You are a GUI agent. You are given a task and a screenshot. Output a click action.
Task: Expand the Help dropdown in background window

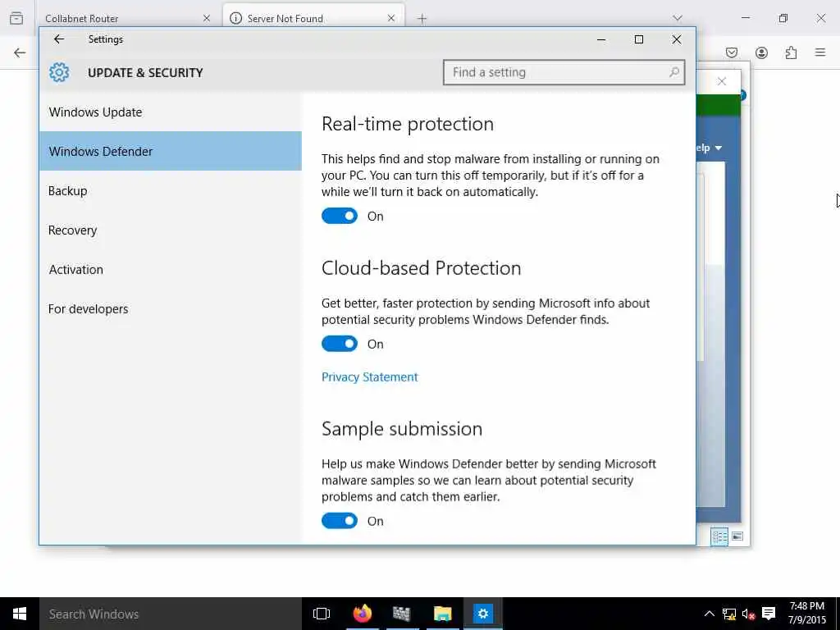point(710,148)
